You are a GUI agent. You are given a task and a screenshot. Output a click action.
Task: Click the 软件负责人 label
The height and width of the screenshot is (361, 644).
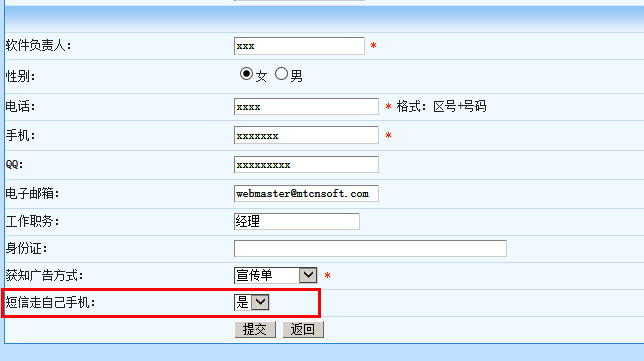click(x=39, y=46)
